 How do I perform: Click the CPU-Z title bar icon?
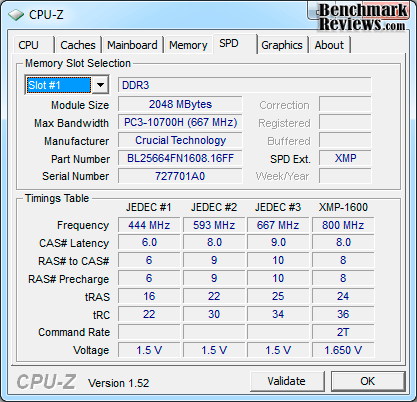tap(16, 15)
